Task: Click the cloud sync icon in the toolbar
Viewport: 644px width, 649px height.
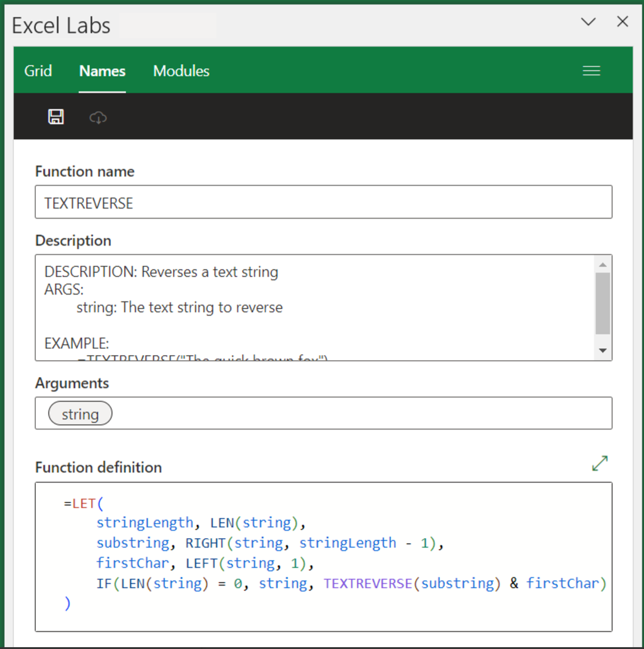Action: pos(98,118)
